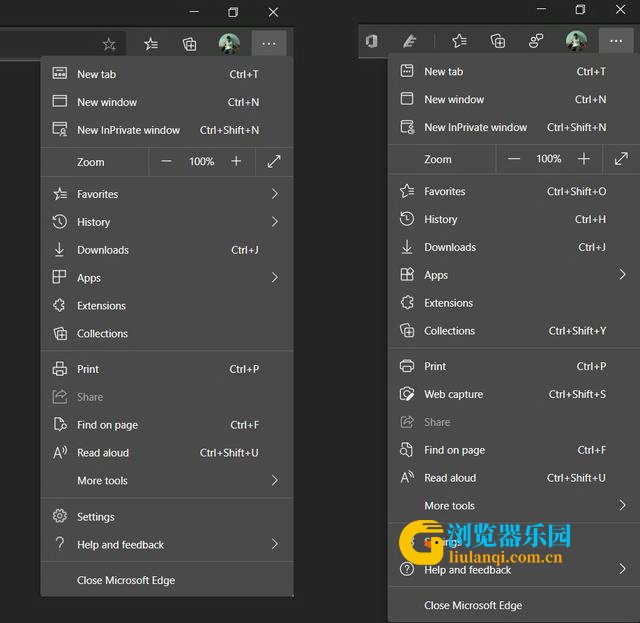
Task: Open Settings from left menu
Action: (x=167, y=517)
